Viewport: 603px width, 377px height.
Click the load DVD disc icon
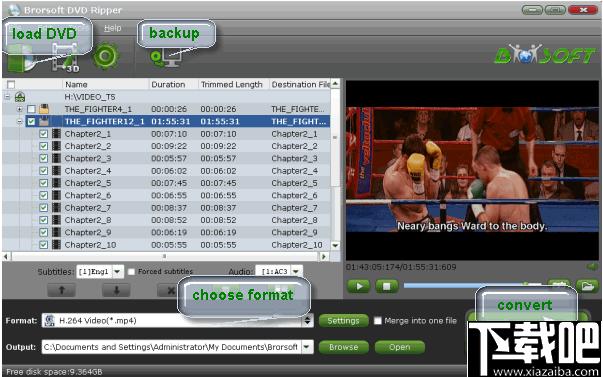pos(21,59)
